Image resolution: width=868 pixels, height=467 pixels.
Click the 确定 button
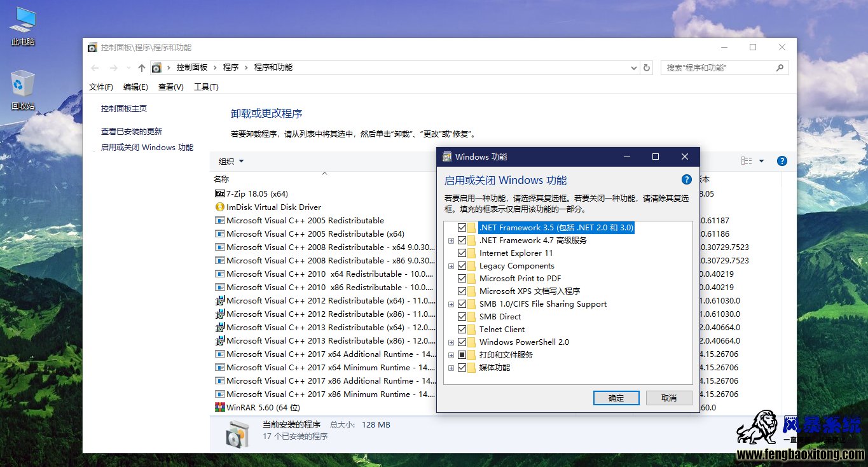(616, 398)
